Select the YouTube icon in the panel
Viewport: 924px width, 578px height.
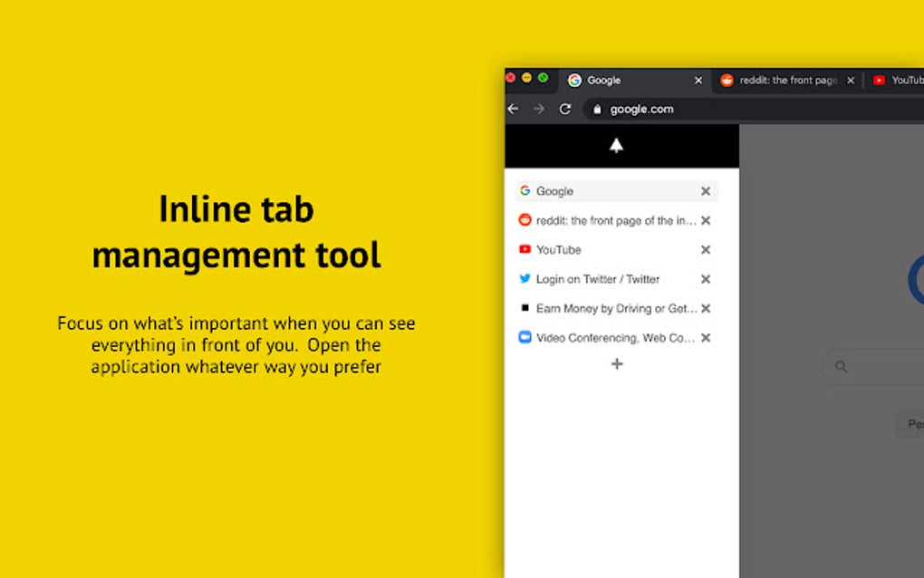coord(525,249)
